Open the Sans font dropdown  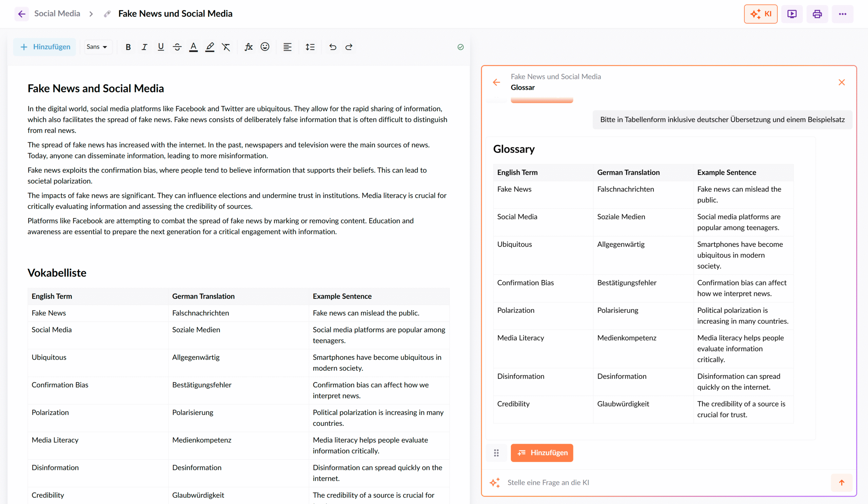pyautogui.click(x=97, y=47)
